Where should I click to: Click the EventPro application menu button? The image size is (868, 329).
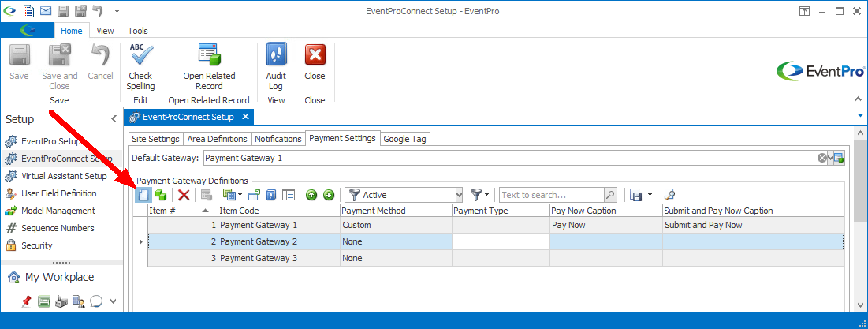28,30
